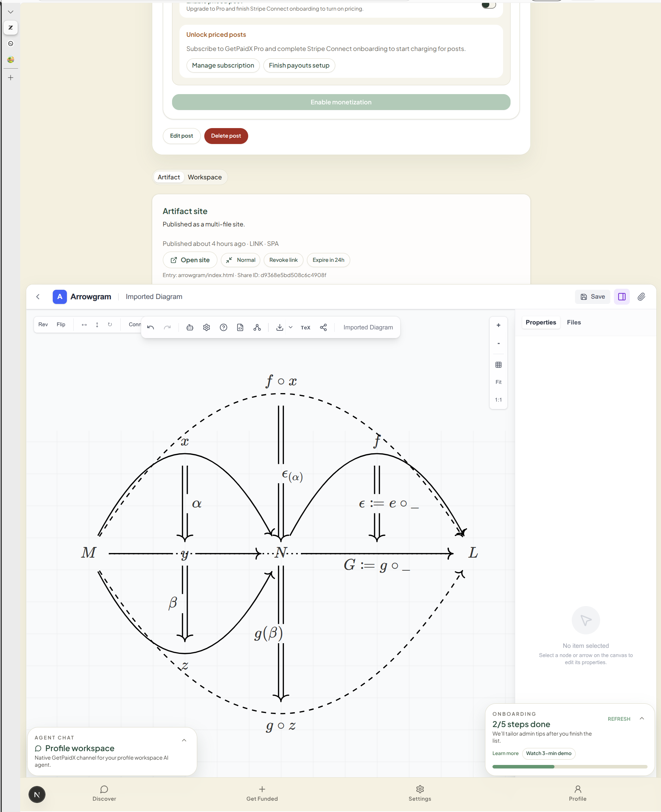Image resolution: width=661 pixels, height=812 pixels.
Task: Open the published artifact site
Action: (x=190, y=260)
